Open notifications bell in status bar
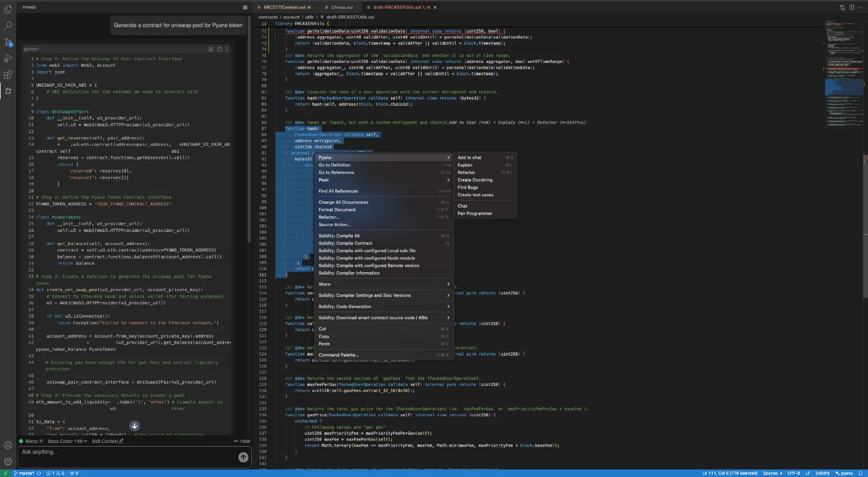Viewport: 868px width, 477px height. click(860, 473)
